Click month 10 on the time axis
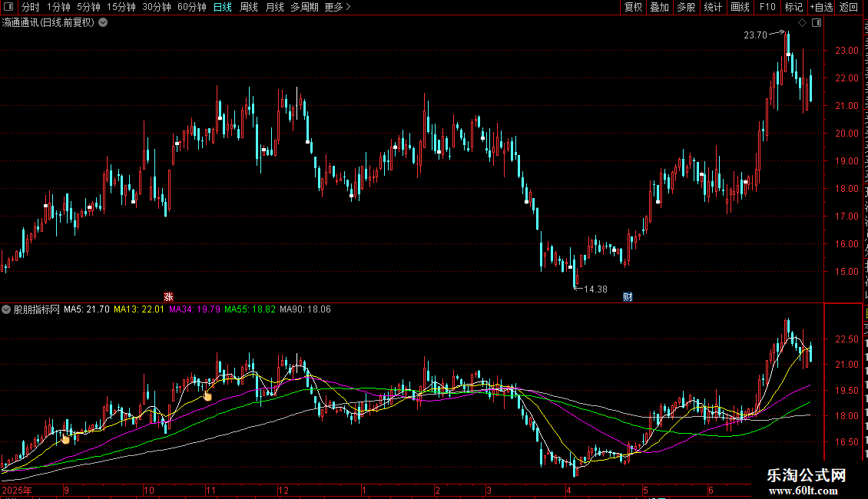 coord(148,490)
